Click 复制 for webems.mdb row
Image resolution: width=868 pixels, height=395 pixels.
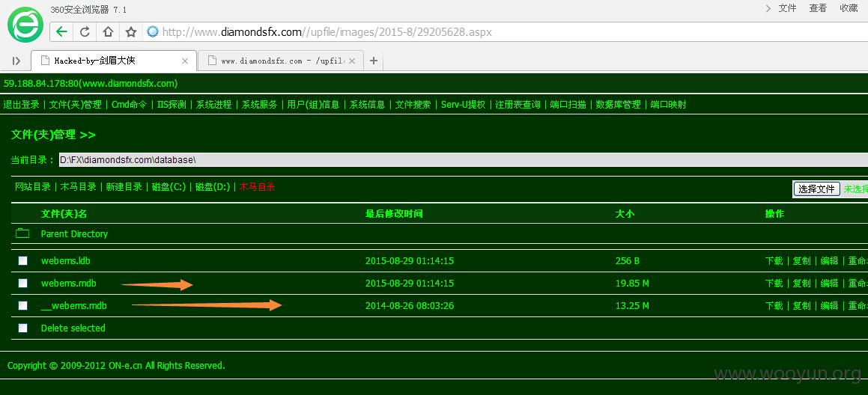coord(801,284)
